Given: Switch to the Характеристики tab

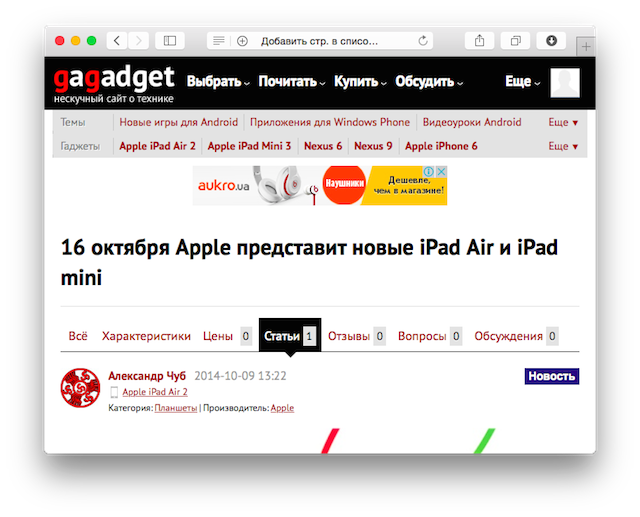Looking at the screenshot, I should (146, 336).
